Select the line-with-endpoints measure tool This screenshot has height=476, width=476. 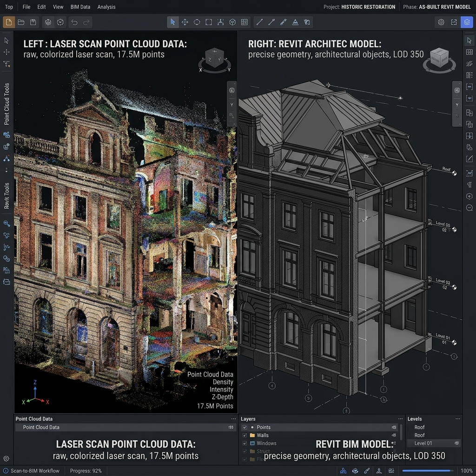pos(271,22)
